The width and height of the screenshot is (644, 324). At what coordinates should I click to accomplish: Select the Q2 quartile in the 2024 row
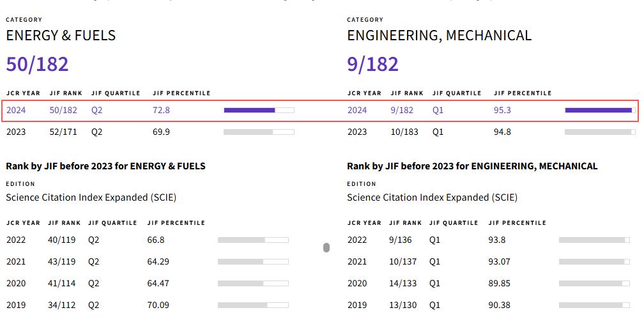pyautogui.click(x=96, y=110)
